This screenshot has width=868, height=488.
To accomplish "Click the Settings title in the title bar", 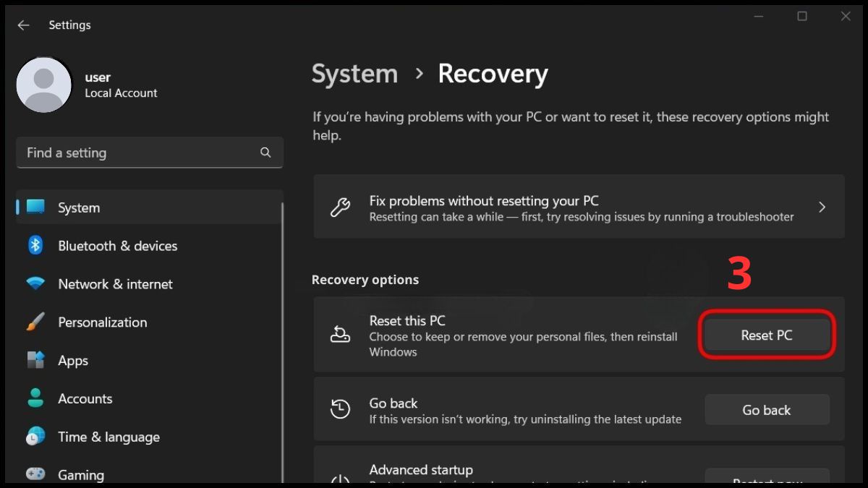I will coord(69,25).
